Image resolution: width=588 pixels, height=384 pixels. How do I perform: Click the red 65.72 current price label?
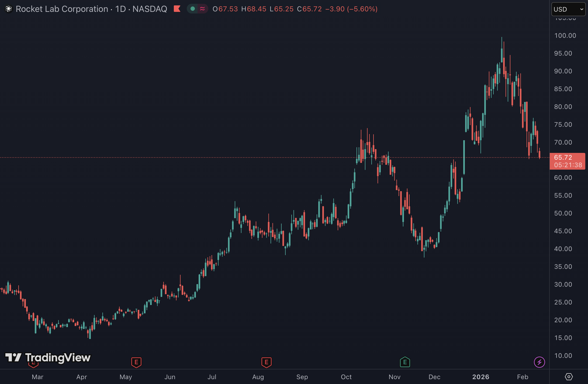coord(563,157)
